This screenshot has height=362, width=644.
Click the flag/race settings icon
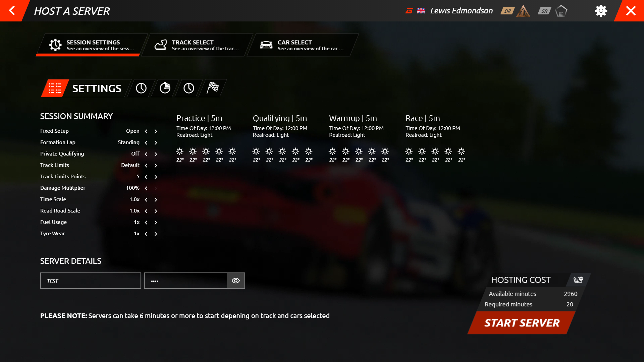[213, 88]
